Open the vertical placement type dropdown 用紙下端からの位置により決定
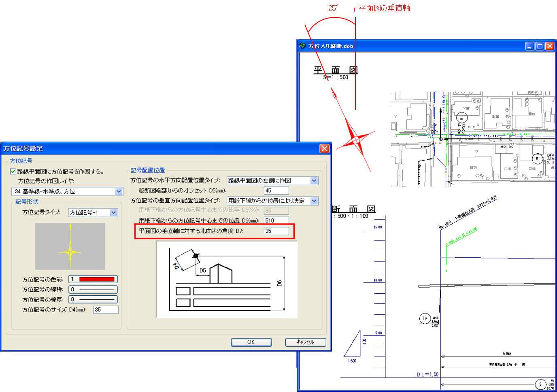This screenshot has width=557, height=392. (314, 201)
